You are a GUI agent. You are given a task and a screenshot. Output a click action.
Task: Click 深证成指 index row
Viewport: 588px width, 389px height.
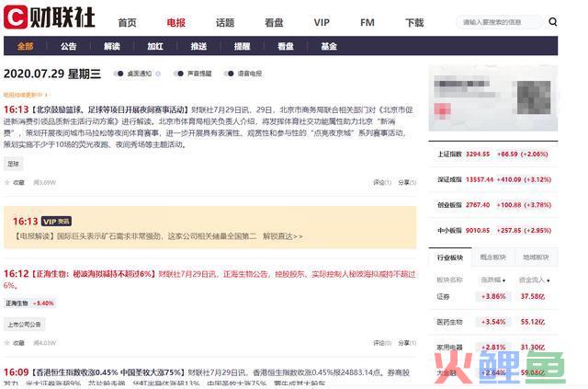(493, 179)
